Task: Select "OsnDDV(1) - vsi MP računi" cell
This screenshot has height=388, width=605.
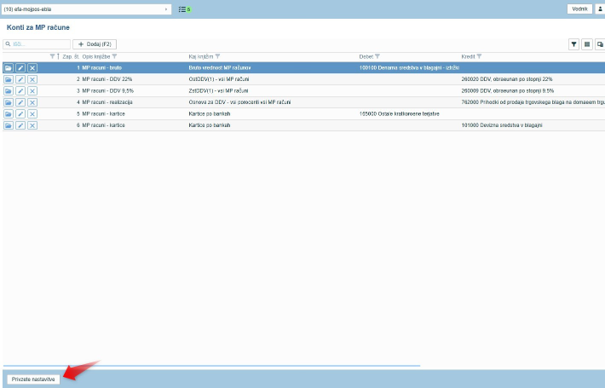Action: 219,79
